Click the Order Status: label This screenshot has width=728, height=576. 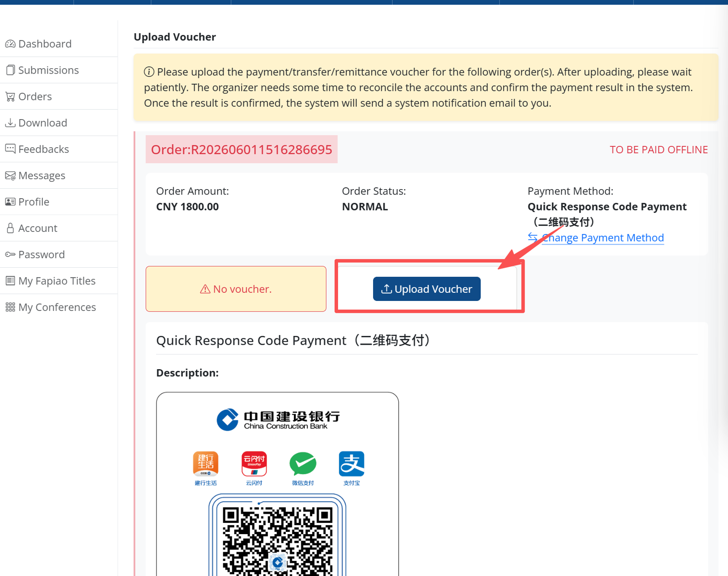(x=374, y=191)
